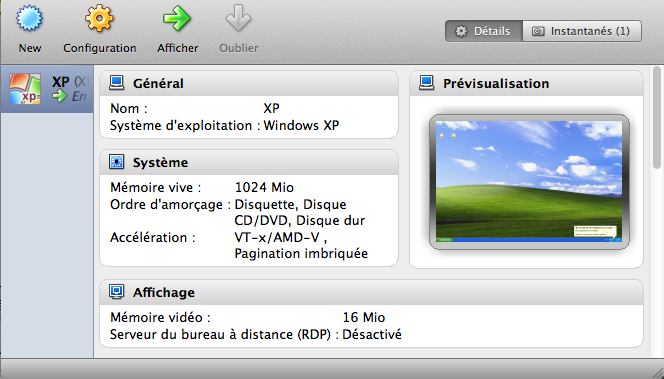The height and width of the screenshot is (379, 664).
Task: Click the vertical scrollbar handle
Action: click(657, 117)
